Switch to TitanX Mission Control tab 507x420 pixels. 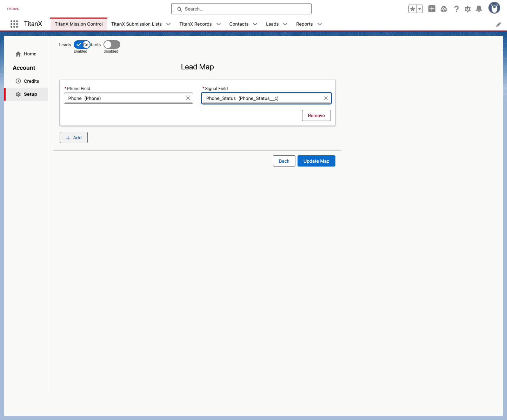click(x=79, y=24)
